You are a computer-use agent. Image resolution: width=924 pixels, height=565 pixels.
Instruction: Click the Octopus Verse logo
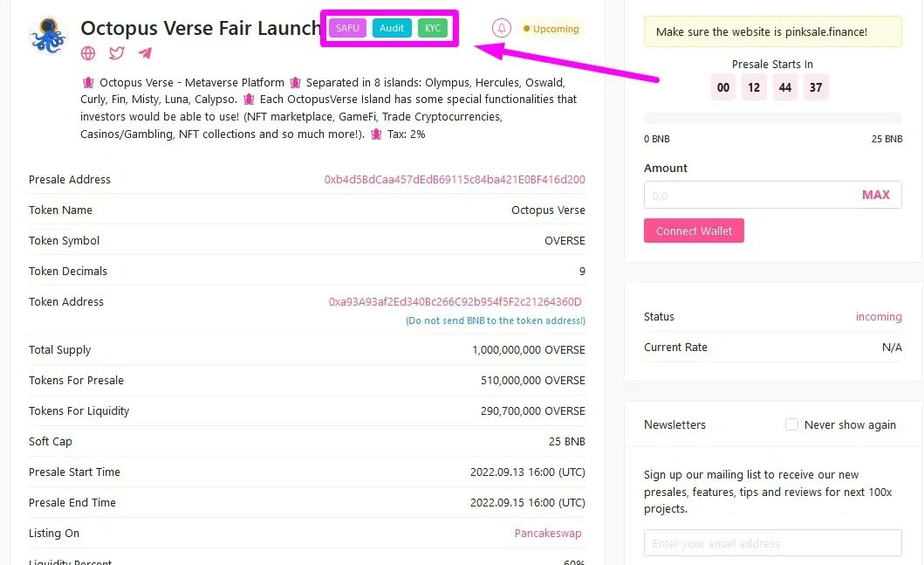tap(48, 36)
